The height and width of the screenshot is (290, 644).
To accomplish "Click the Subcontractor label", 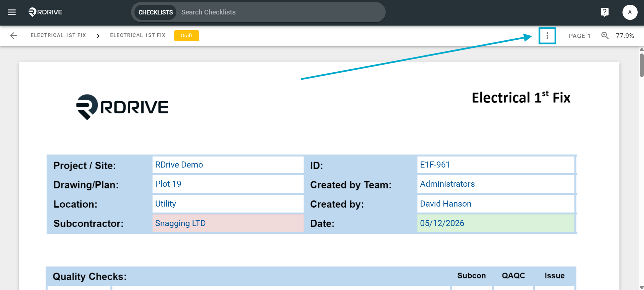I will point(88,223).
